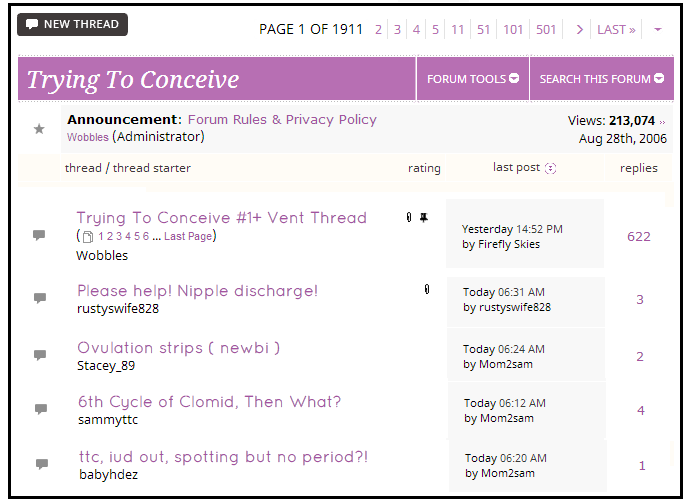Open pagination dropdown arrow
This screenshot has height=500, width=684.
pyautogui.click(x=658, y=30)
